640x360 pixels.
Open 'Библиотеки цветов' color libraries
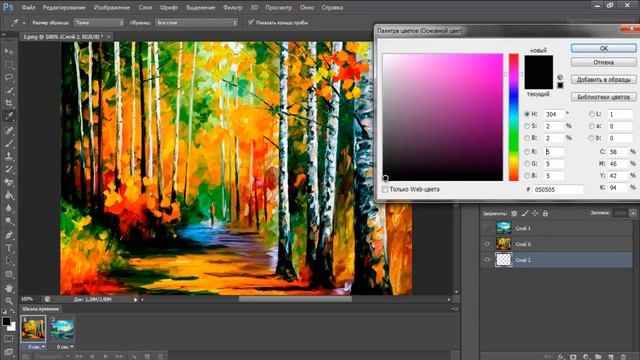tap(603, 97)
